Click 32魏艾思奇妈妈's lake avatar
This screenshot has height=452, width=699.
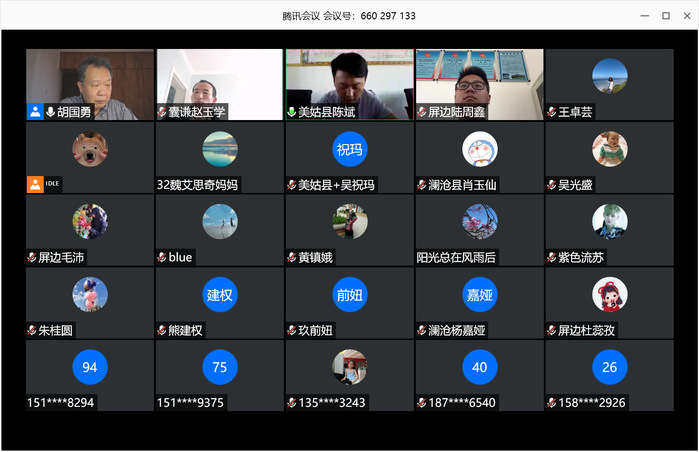220,149
